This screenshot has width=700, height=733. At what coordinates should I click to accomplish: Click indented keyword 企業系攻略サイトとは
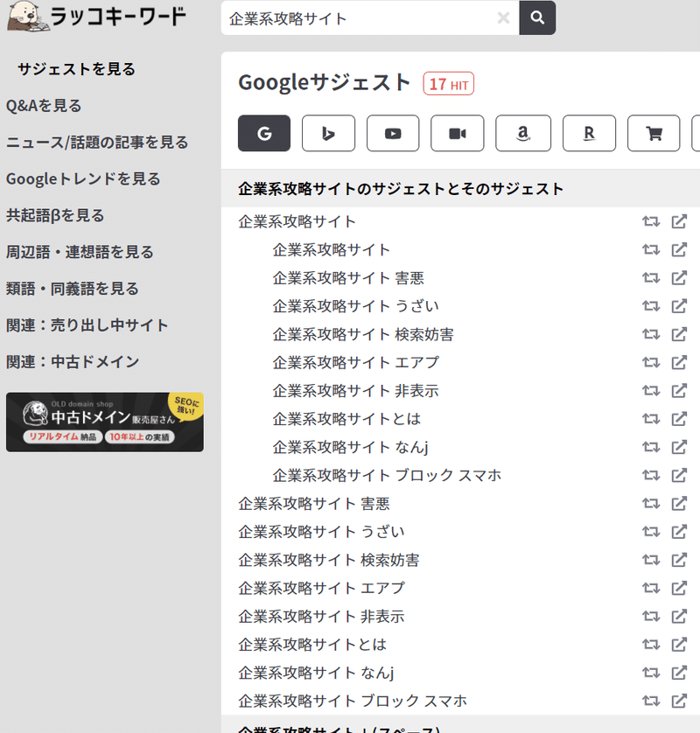tap(347, 419)
